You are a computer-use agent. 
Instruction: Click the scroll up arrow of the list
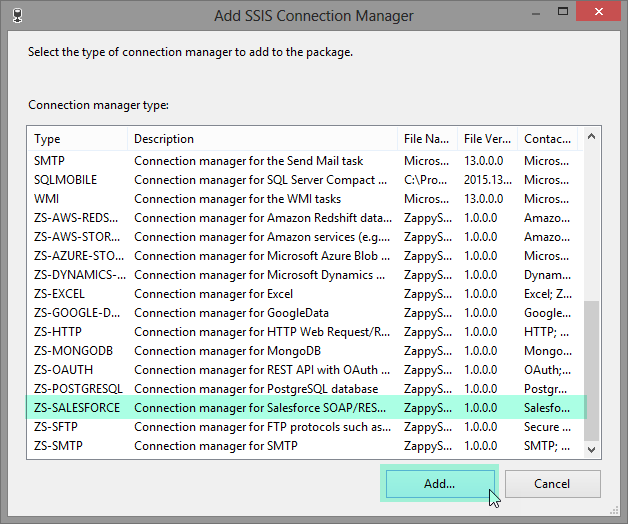tap(592, 137)
